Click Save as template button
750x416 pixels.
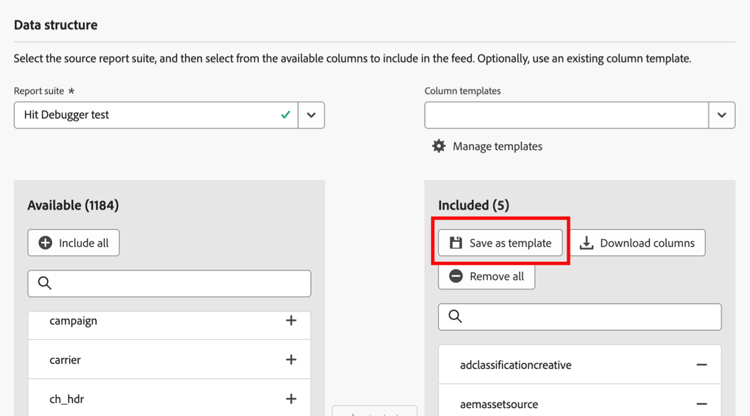(x=501, y=243)
